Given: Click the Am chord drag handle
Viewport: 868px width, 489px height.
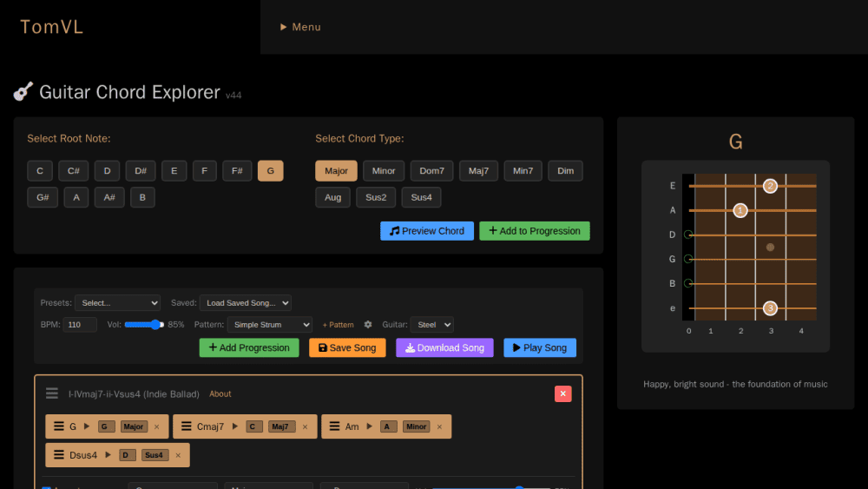Looking at the screenshot, I should tap(334, 426).
